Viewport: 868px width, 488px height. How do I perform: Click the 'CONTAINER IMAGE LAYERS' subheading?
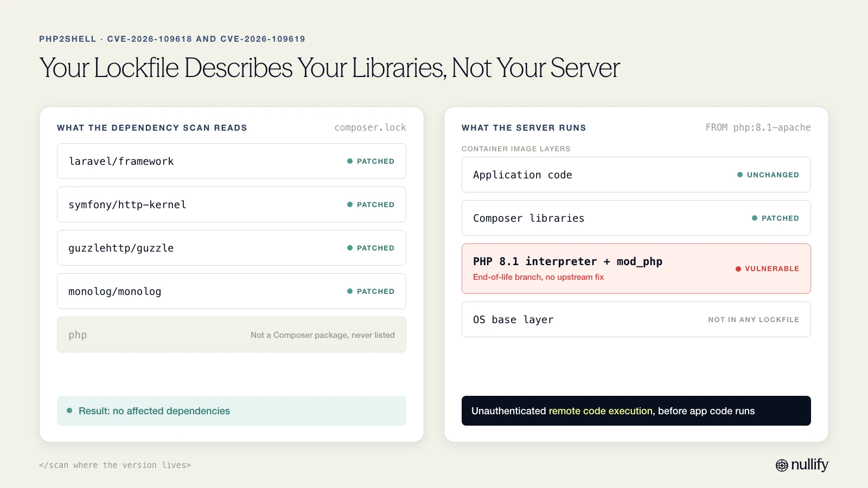click(x=516, y=149)
